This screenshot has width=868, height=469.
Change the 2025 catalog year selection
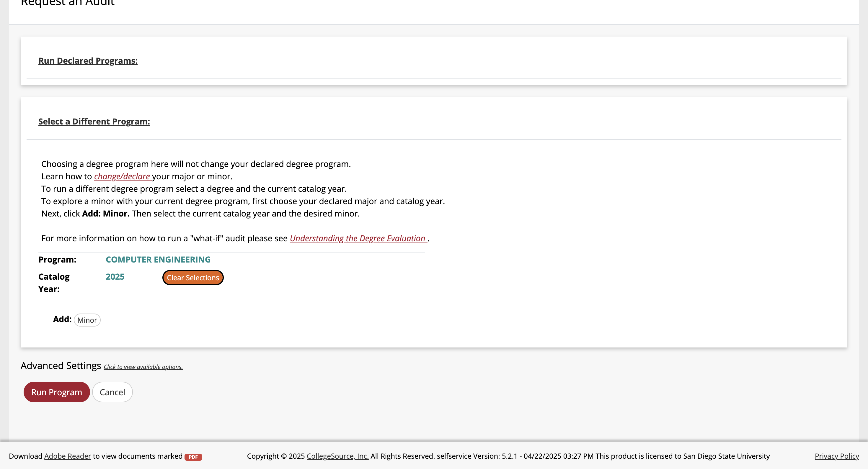click(x=115, y=276)
